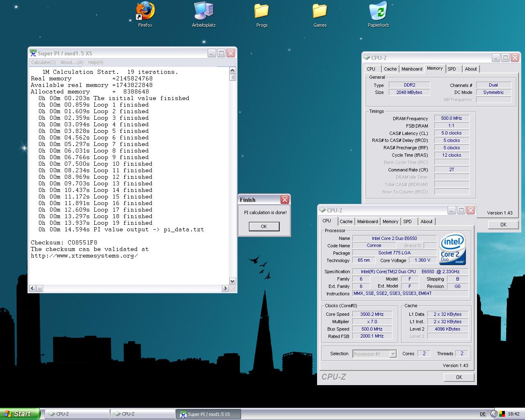Click the DE language indicator in tray
Image resolution: width=525 pixels, height=420 pixels.
483,414
